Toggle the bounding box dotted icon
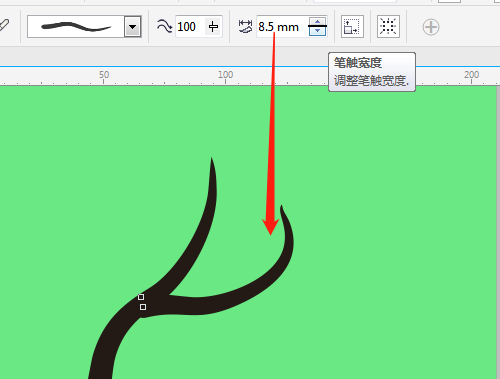500x379 pixels. pos(388,26)
